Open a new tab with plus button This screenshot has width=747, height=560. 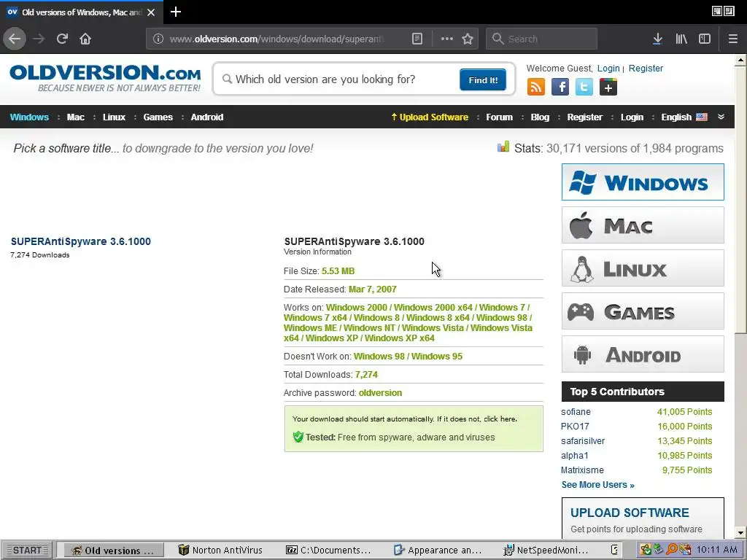176,12
